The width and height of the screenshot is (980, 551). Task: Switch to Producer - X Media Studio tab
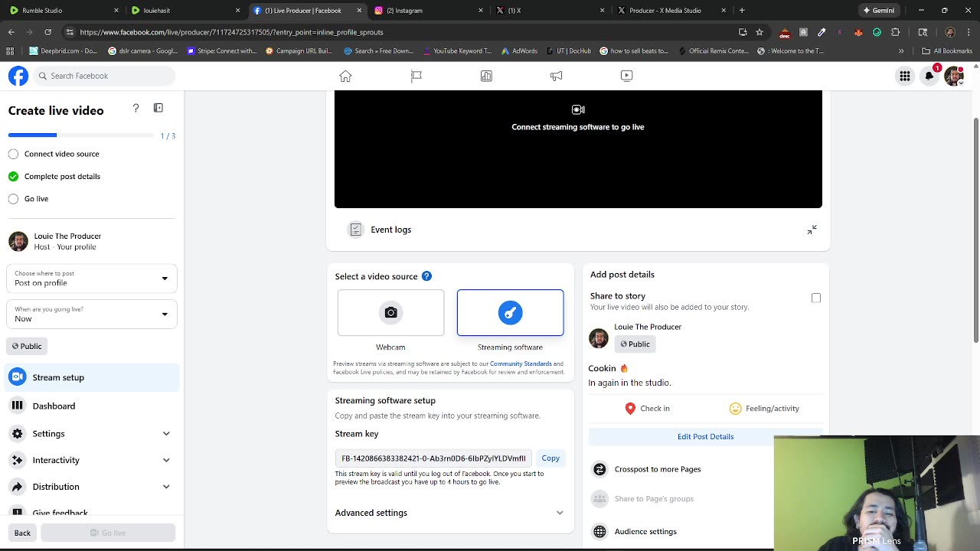point(671,11)
